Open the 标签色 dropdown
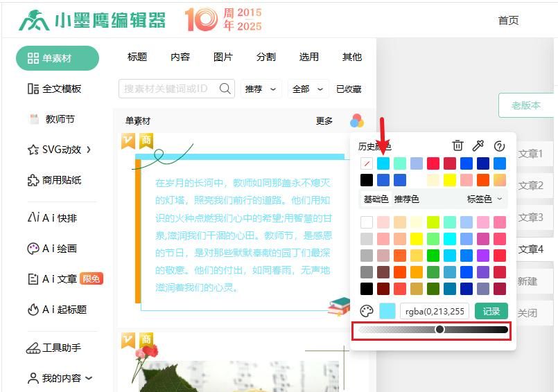Viewport: 558px width, 392px height. click(485, 199)
